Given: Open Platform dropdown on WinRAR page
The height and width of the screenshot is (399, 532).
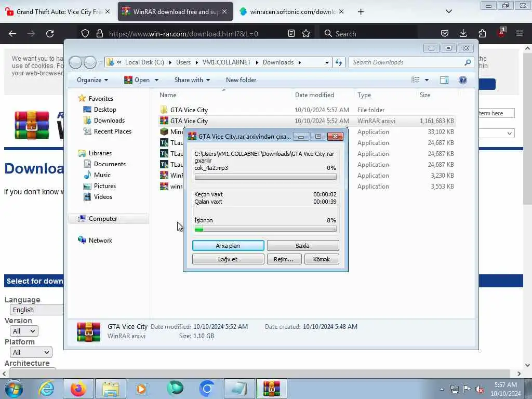Looking at the screenshot, I should coord(31,352).
